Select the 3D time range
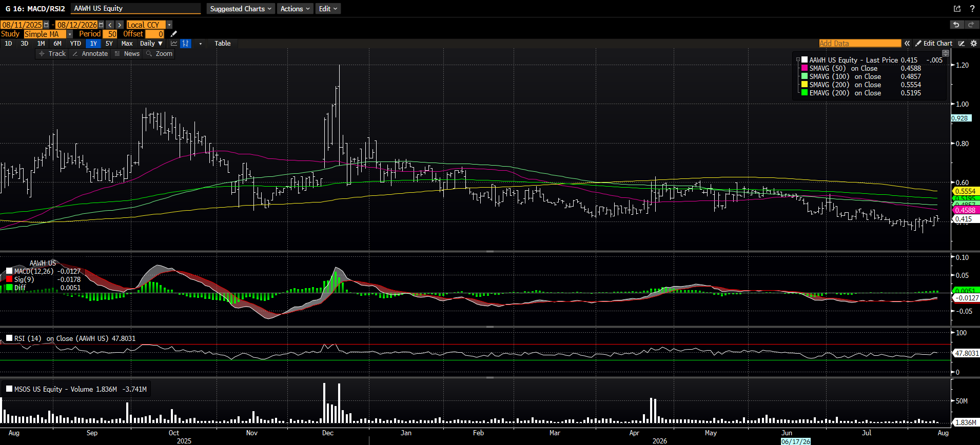The width and height of the screenshot is (980, 445). [25, 44]
